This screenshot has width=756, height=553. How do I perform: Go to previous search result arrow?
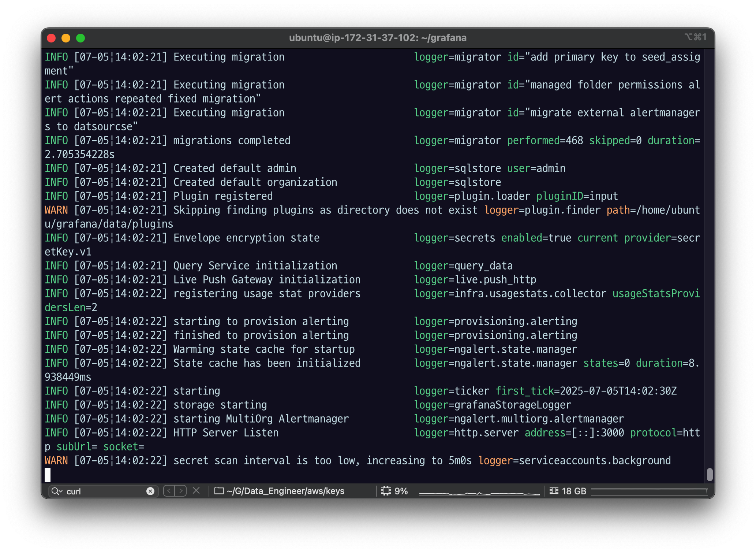pos(169,491)
